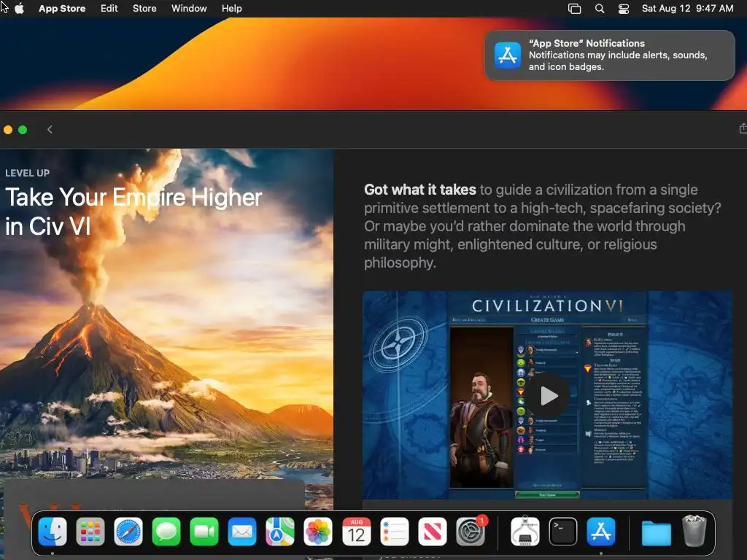Open the Trash in the Dock
The width and height of the screenshot is (747, 560).
[x=694, y=531]
